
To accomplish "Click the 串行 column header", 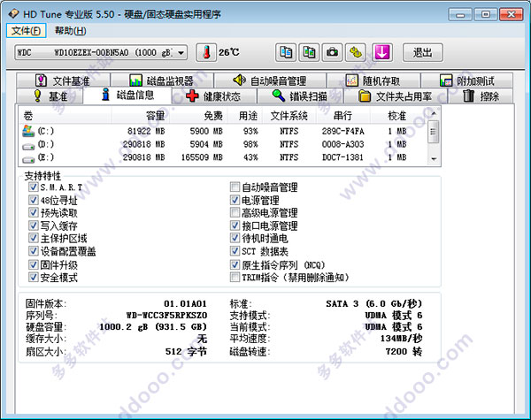I will (x=343, y=116).
